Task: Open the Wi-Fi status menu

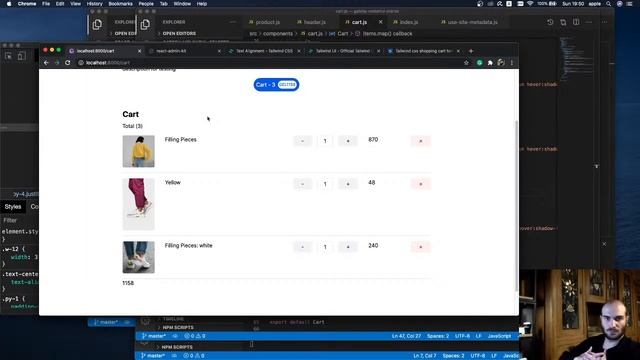Action: pyautogui.click(x=530, y=4)
